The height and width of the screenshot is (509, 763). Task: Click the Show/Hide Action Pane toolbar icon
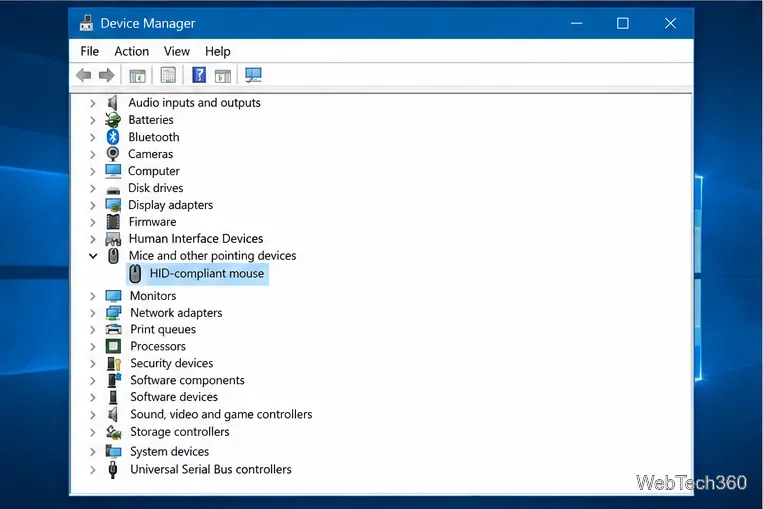click(x=223, y=75)
